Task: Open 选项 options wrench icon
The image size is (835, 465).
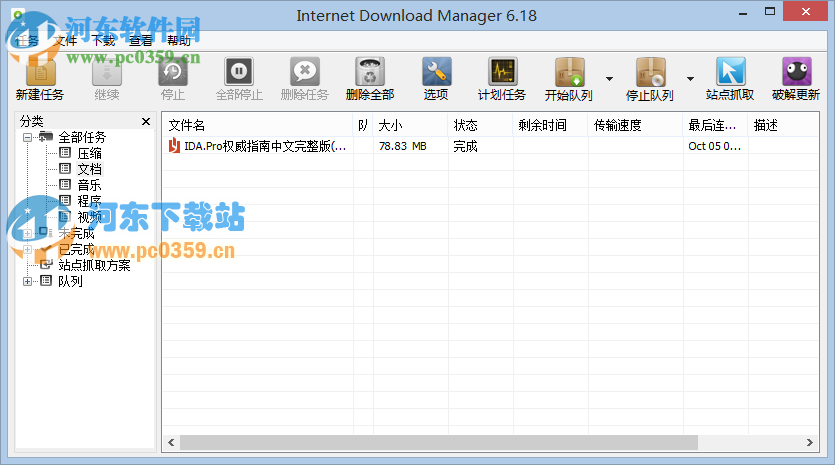Action: pyautogui.click(x=436, y=71)
